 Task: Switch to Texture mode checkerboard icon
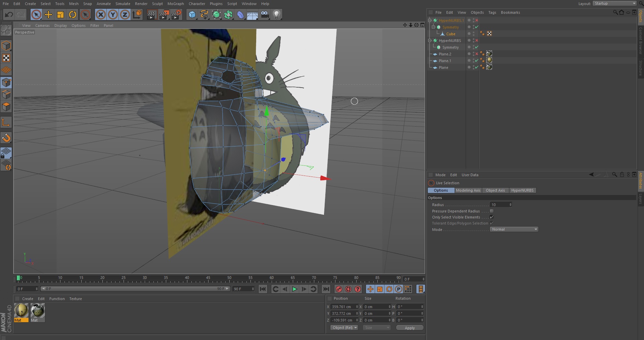6,58
